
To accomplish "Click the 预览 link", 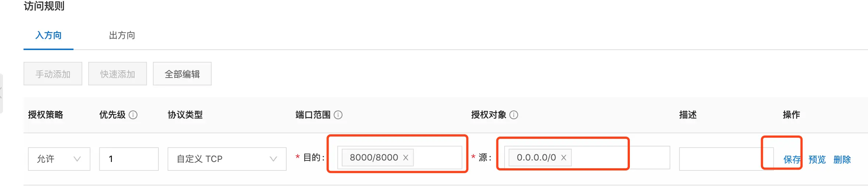I will pos(817,159).
